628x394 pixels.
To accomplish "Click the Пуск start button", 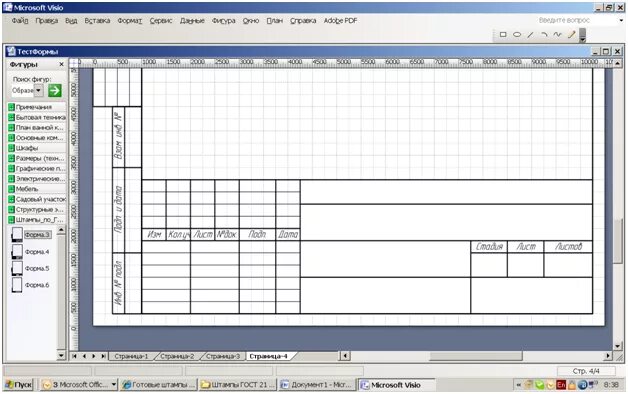I will click(x=19, y=385).
